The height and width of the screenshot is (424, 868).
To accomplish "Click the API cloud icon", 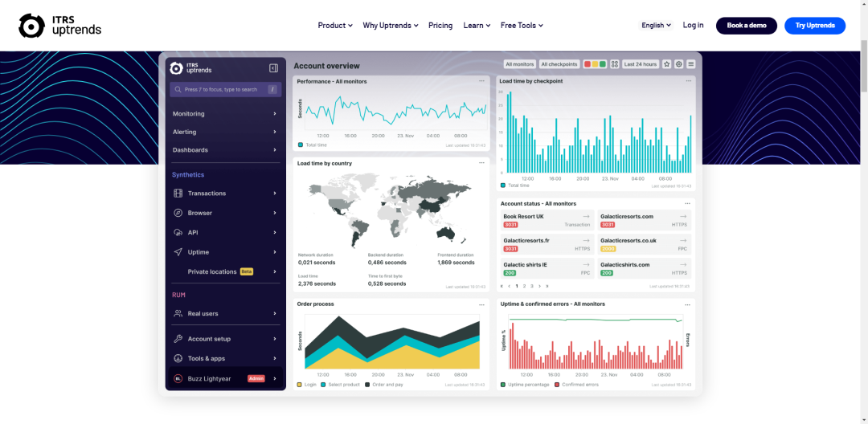I will [178, 233].
